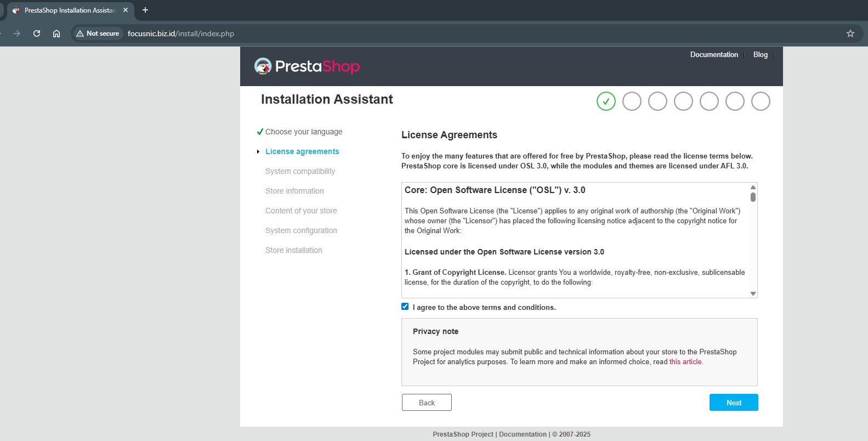Image resolution: width=868 pixels, height=441 pixels.
Task: Go to browser home page icon
Action: (56, 33)
